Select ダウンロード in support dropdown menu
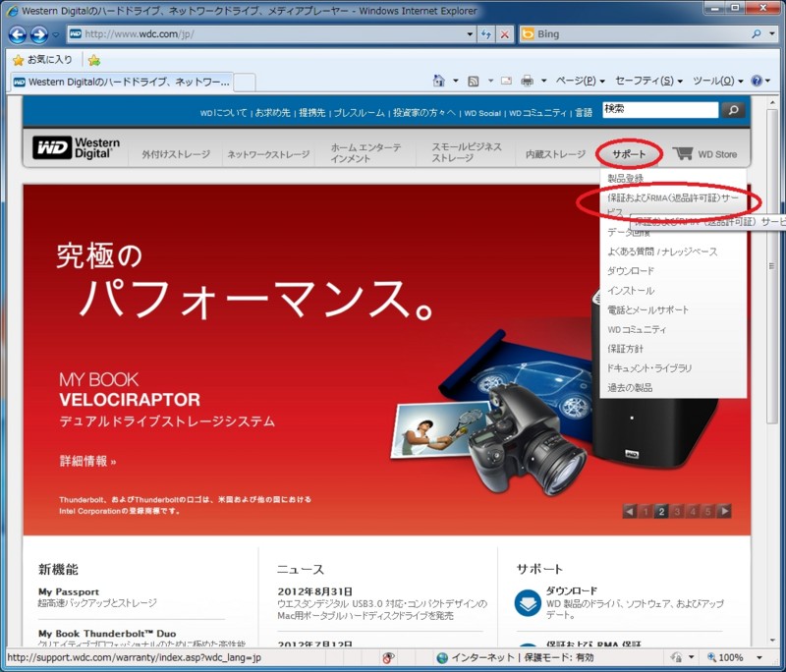Screen dimensions: 786x672 [631, 271]
